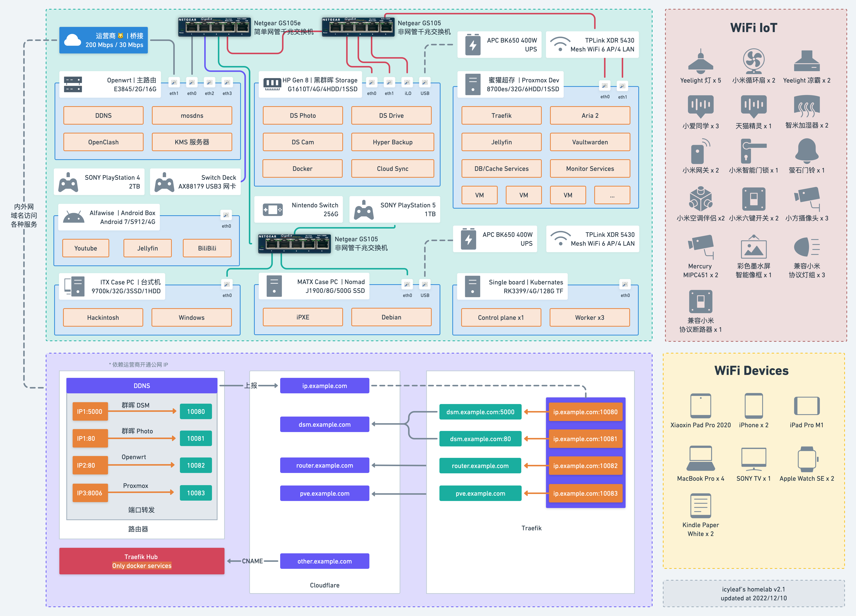Select the Nintendo Switch console icon
Screen dimensions: 856x616
click(272, 210)
